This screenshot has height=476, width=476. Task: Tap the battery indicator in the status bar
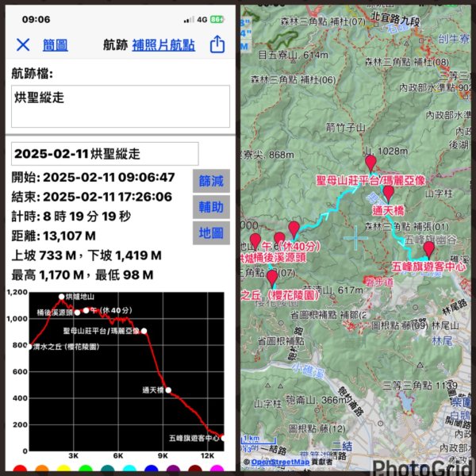[x=217, y=19]
